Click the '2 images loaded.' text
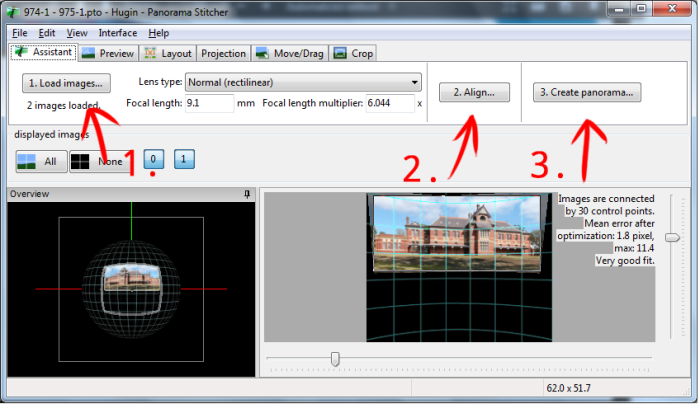Screen dimensions: 700x404 point(63,106)
